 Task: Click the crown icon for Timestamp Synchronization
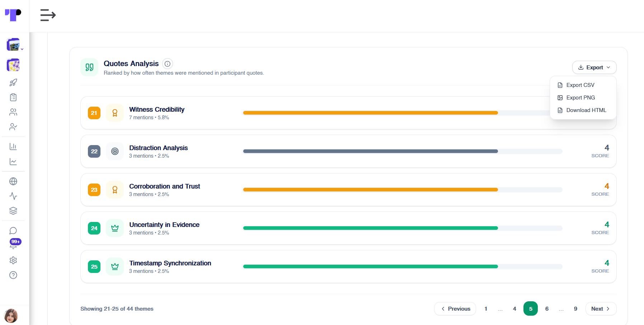coord(115,266)
